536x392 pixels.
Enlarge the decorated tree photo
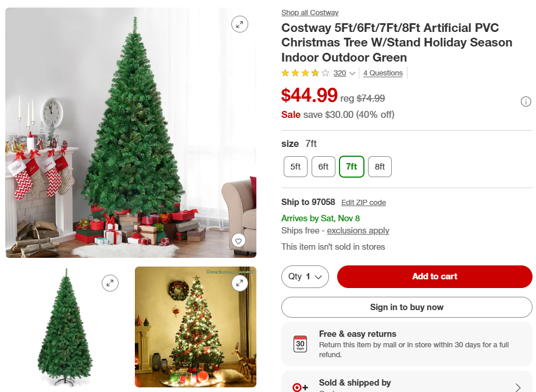(240, 283)
